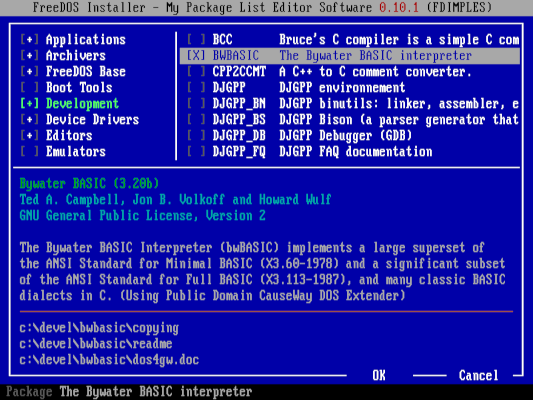Toggle the DJGPP_FQ FAQ documentation checkbox

click(196, 151)
